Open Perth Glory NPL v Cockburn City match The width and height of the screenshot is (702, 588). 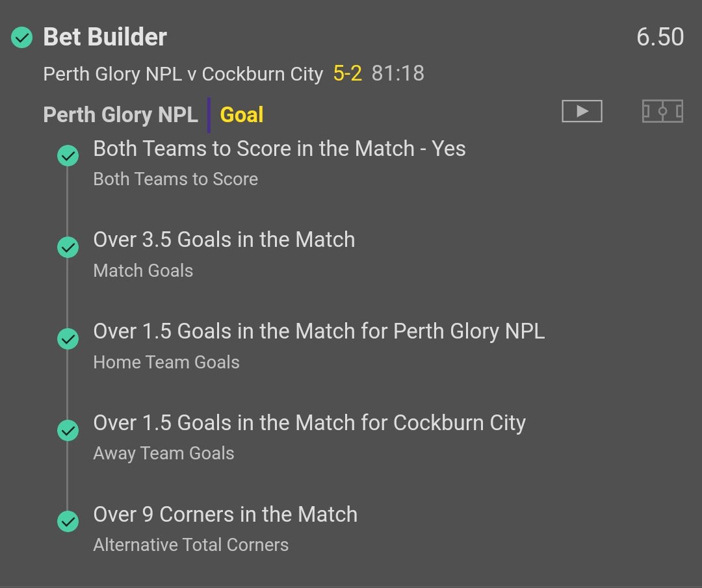[x=183, y=74]
